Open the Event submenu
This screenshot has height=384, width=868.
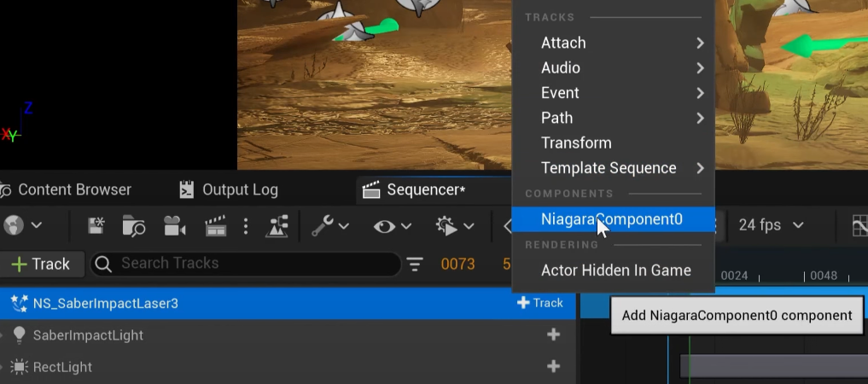[x=613, y=93]
